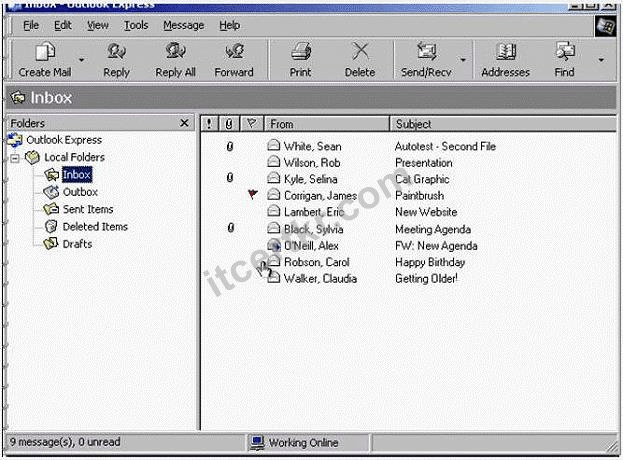
Task: Click the Cat Graphic subject
Action: click(422, 179)
